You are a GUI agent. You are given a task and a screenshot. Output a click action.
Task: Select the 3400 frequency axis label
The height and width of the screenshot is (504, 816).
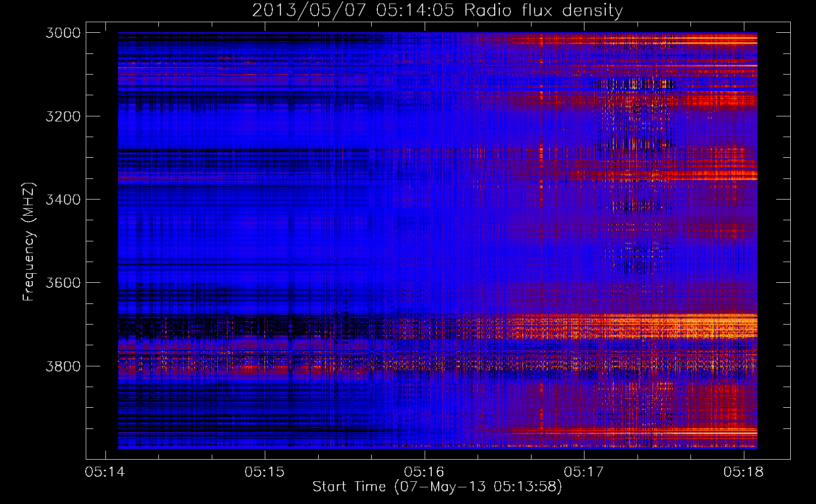(63, 200)
